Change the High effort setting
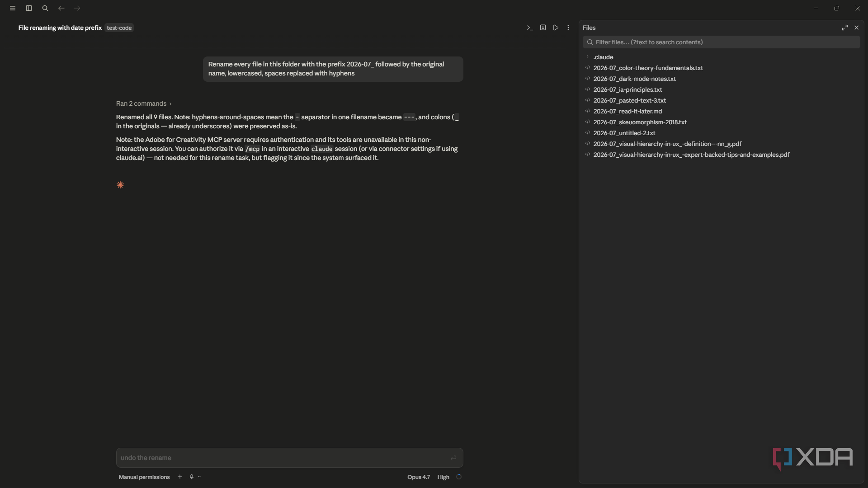868x488 pixels. (443, 477)
